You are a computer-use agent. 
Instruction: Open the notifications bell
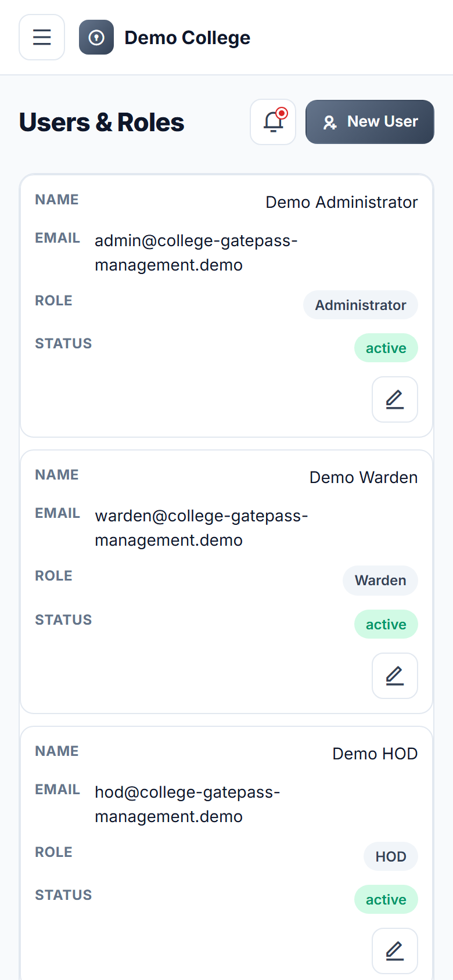tap(273, 122)
